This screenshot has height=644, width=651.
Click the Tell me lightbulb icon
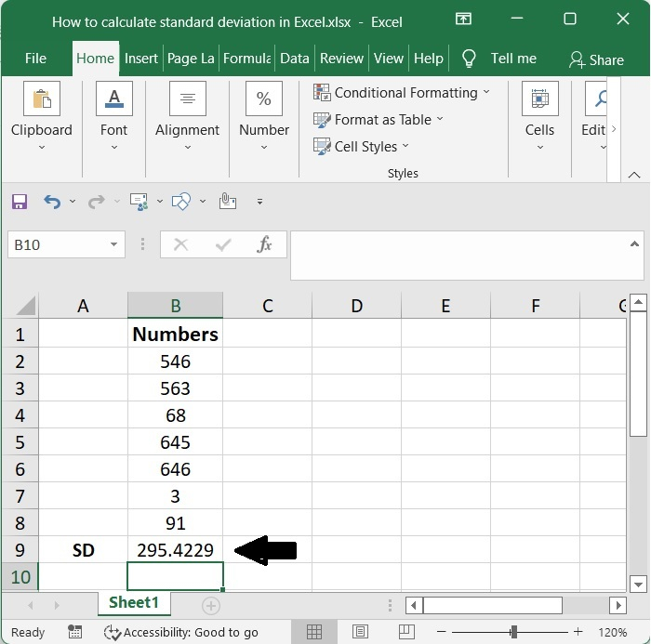tap(469, 59)
